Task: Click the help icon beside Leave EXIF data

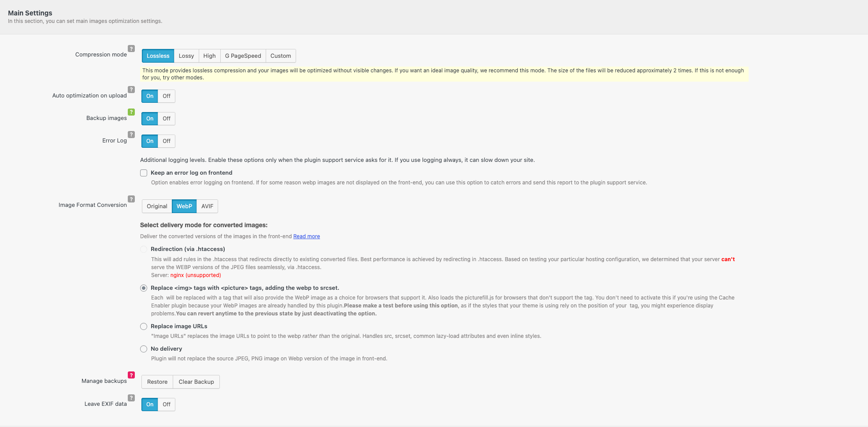Action: point(131,398)
